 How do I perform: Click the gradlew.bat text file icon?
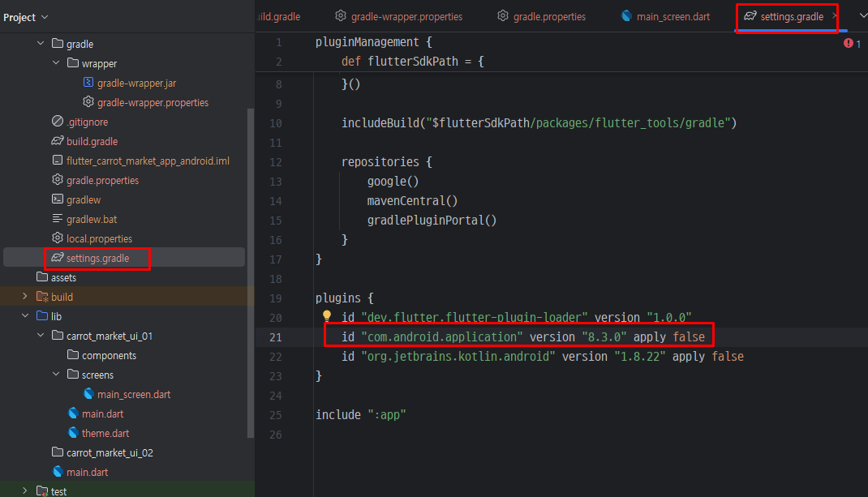[x=58, y=219]
